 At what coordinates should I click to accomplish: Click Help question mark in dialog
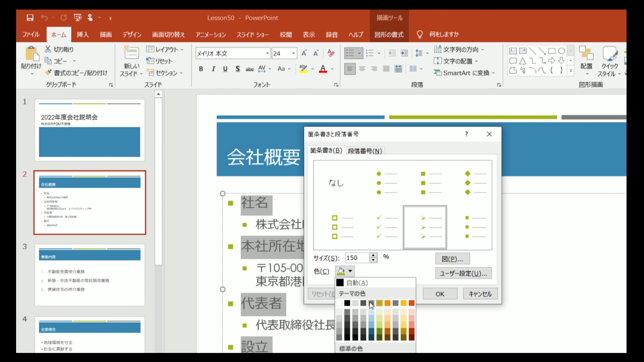(x=466, y=134)
